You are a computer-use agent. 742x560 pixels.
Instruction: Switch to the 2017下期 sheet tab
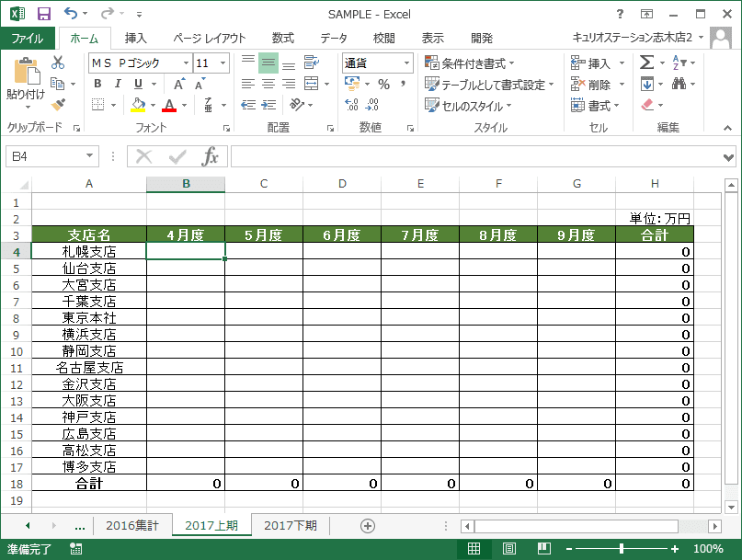291,526
